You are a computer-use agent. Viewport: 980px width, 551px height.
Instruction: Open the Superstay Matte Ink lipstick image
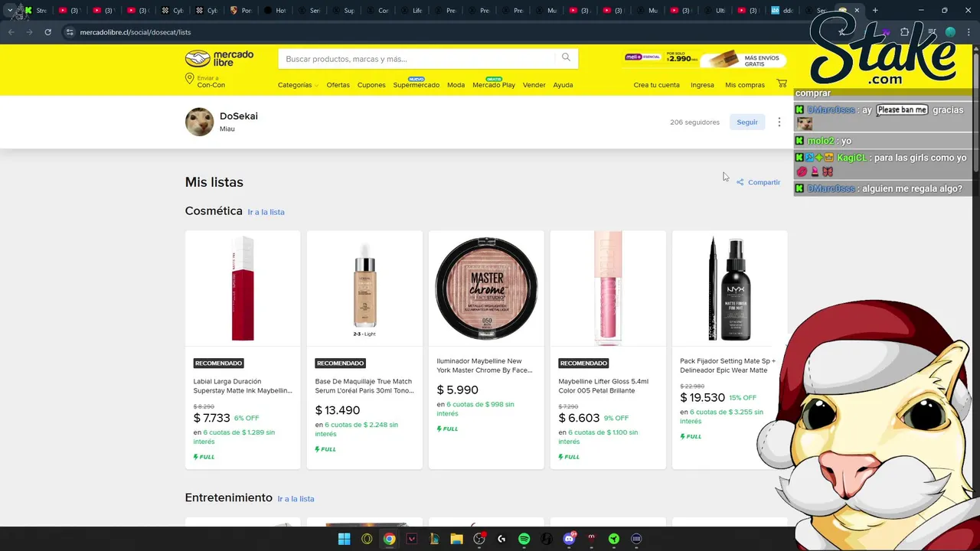(243, 288)
